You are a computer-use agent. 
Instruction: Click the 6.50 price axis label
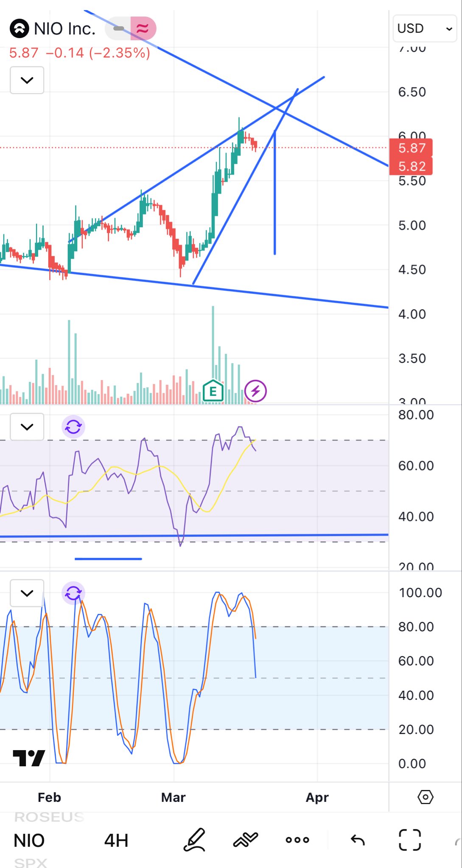click(x=412, y=92)
